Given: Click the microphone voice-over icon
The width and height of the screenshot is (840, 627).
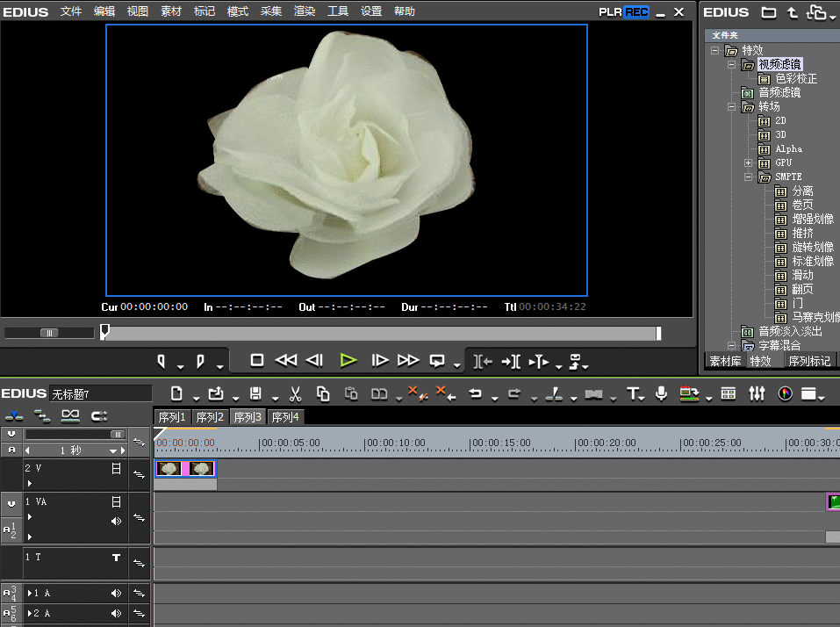Looking at the screenshot, I should [661, 394].
